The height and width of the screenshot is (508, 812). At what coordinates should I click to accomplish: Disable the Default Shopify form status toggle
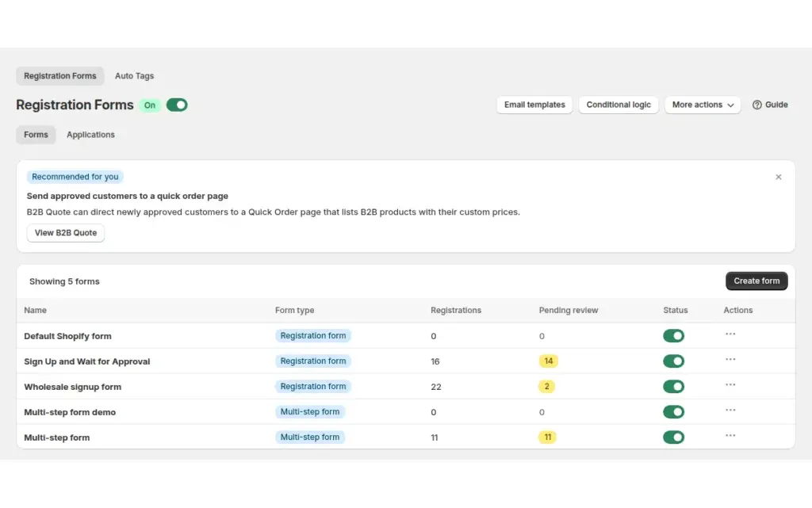673,336
